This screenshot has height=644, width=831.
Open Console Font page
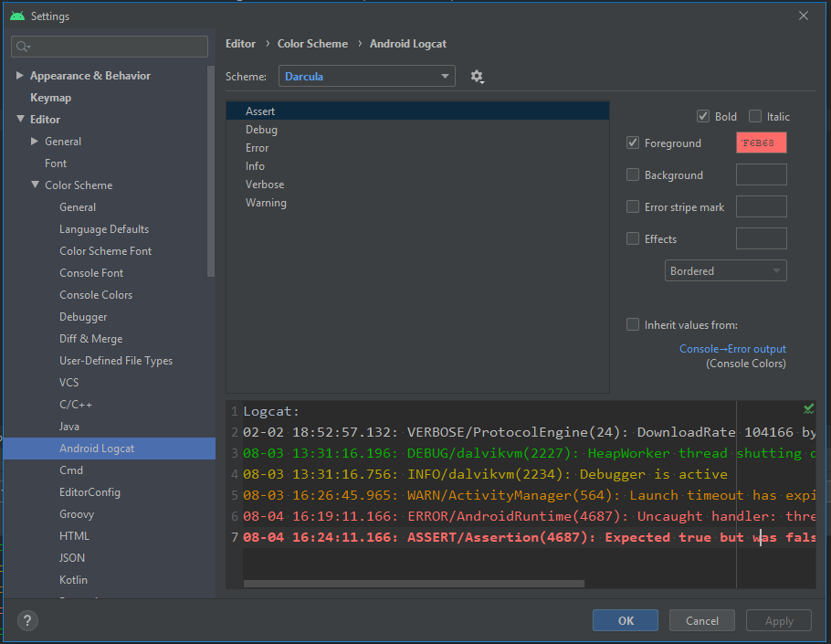(x=91, y=273)
